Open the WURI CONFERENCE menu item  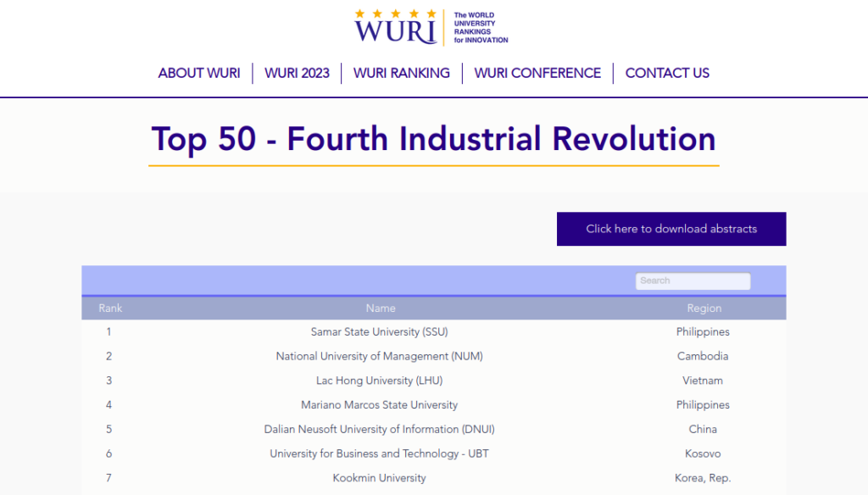pyautogui.click(x=537, y=73)
